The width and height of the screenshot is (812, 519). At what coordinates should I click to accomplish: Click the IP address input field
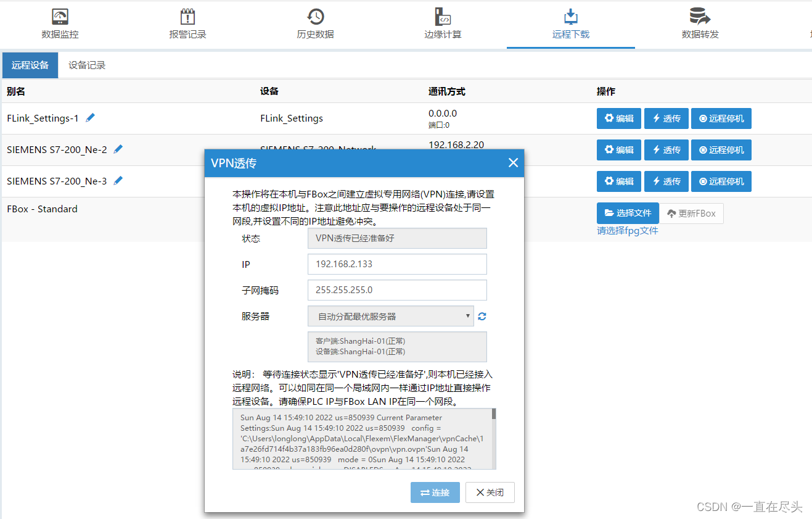(x=397, y=264)
